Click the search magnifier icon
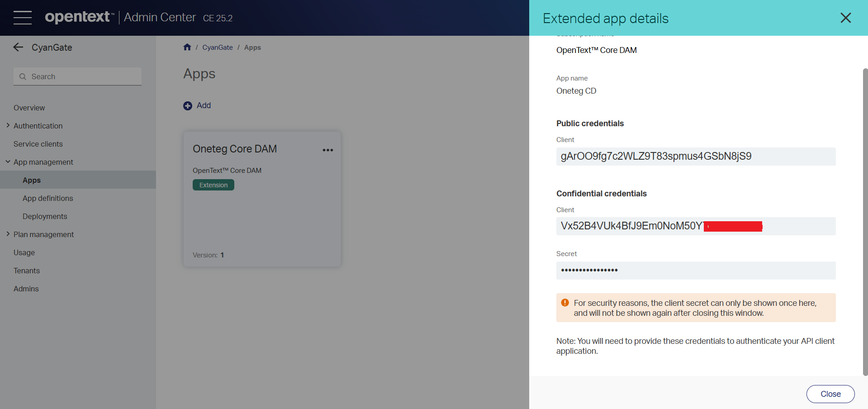 click(23, 77)
